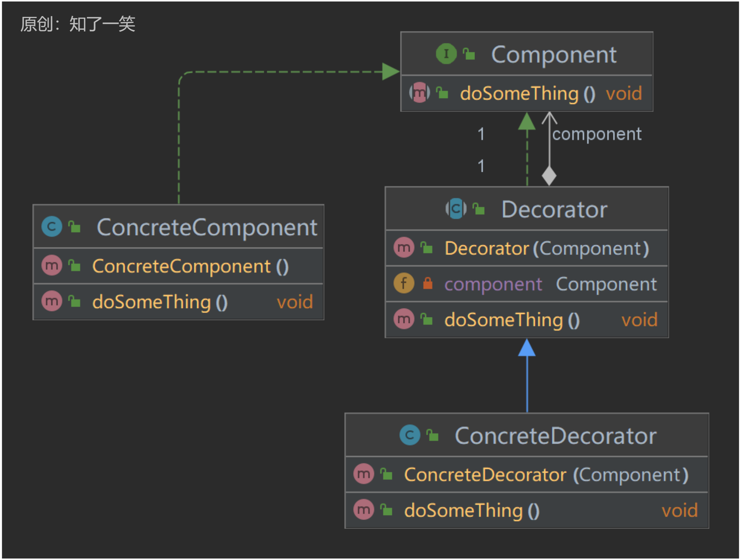Image resolution: width=741 pixels, height=560 pixels.
Task: Click the component label on aggregation edge
Action: 597,134
